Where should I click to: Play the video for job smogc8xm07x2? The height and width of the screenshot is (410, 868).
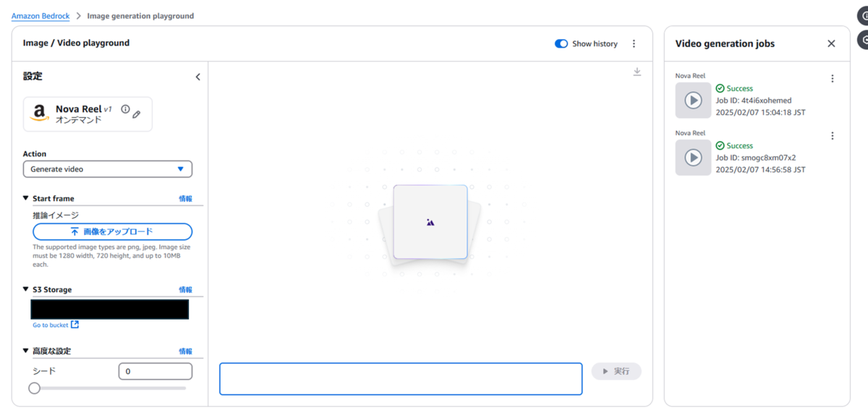[x=693, y=158]
